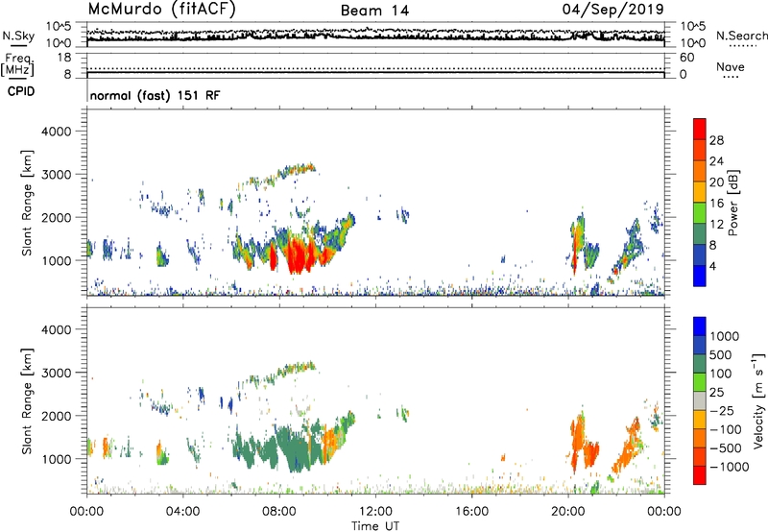Click the "16" label on Power color bar
Viewport: 768px width, 532px height.
point(716,204)
